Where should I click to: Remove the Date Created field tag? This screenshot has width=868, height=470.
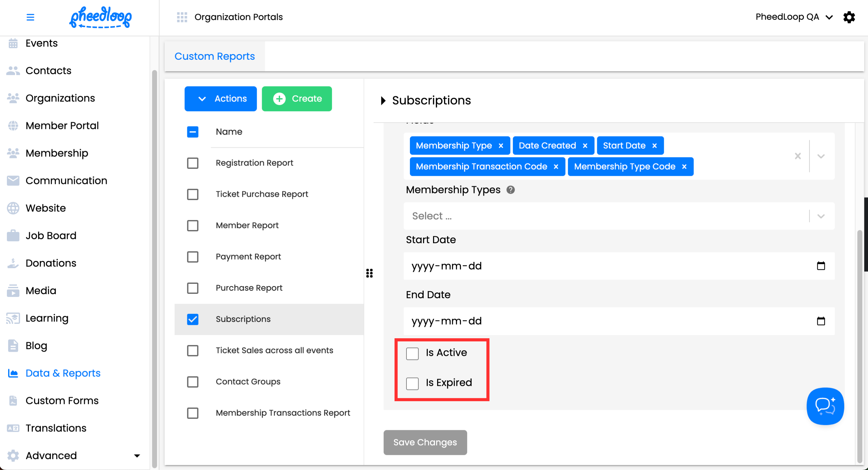click(585, 146)
